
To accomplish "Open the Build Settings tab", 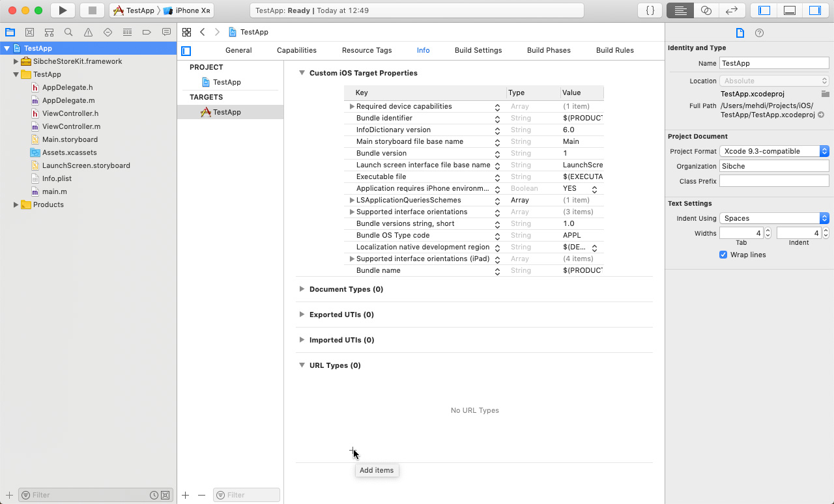I will 478,50.
